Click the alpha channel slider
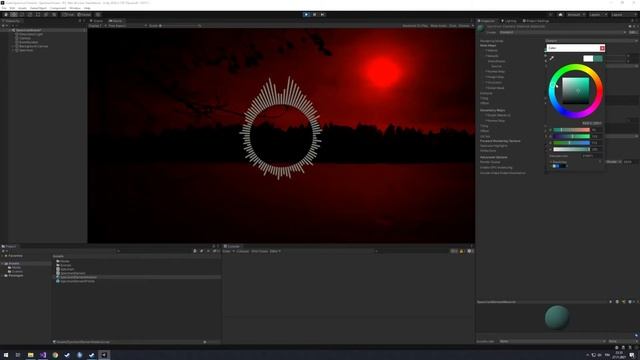Image resolution: width=640 pixels, height=360 pixels. (x=571, y=149)
